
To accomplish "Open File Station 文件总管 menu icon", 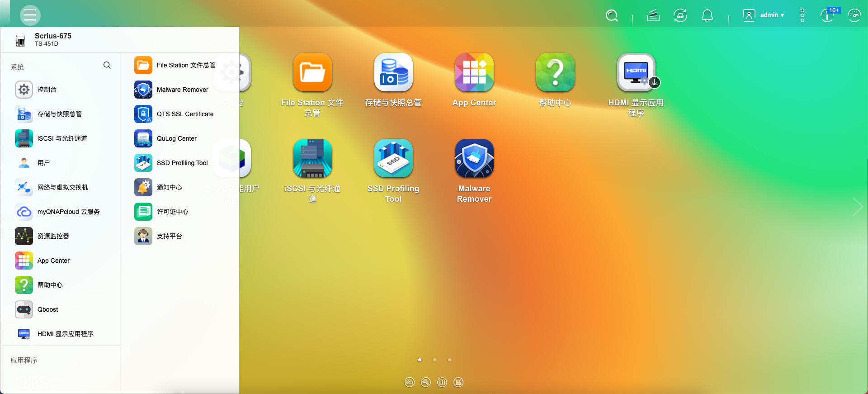I will tap(143, 65).
